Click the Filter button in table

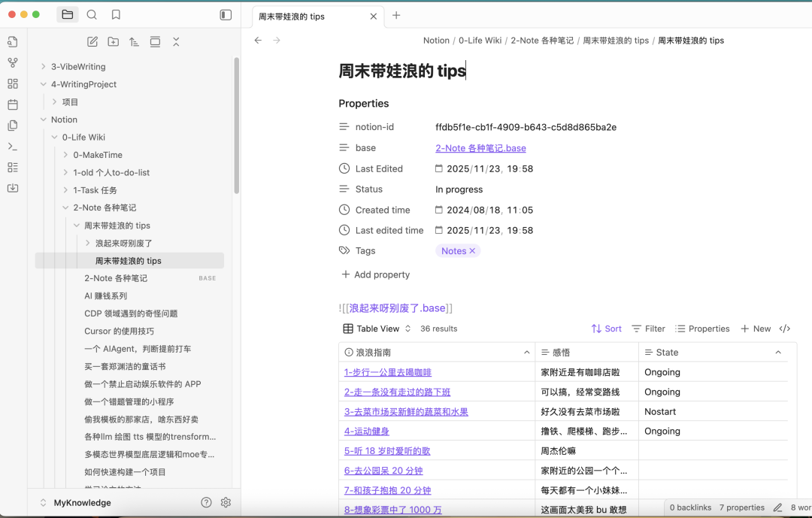pos(648,329)
